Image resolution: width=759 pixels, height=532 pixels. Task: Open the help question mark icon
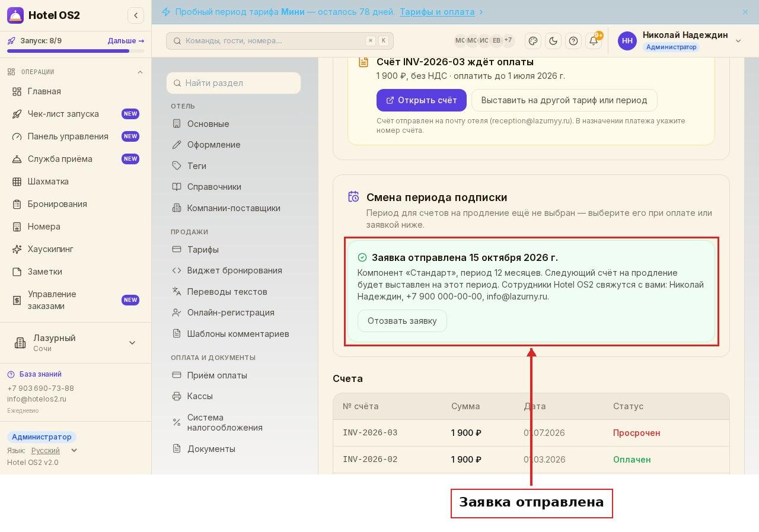click(573, 41)
